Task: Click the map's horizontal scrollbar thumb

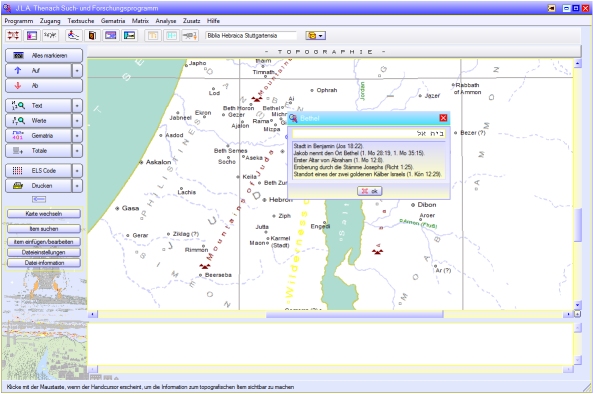Action: pyautogui.click(x=355, y=314)
